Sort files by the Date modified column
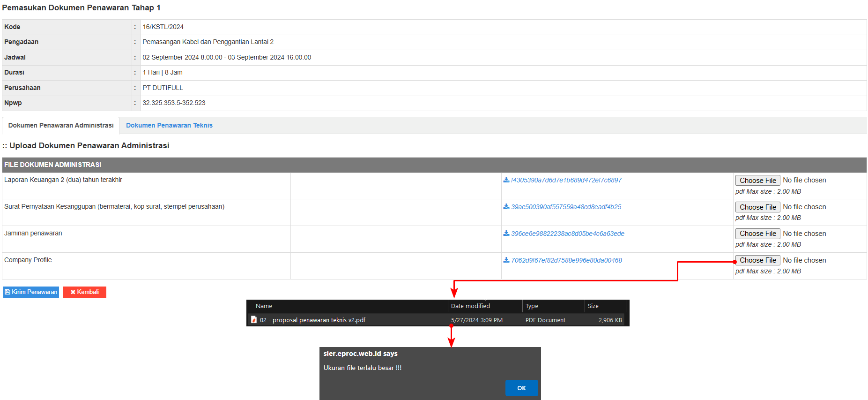This screenshot has width=868, height=400. 470,306
